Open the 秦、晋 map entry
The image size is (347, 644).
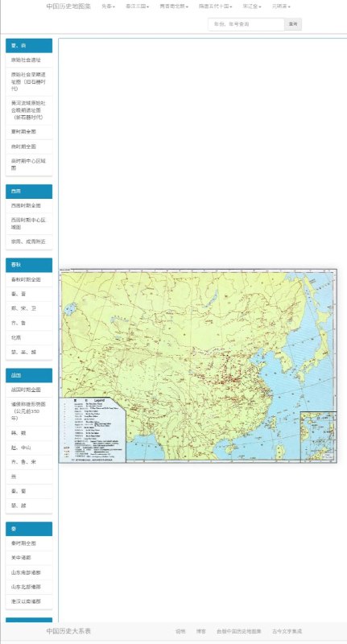click(29, 294)
